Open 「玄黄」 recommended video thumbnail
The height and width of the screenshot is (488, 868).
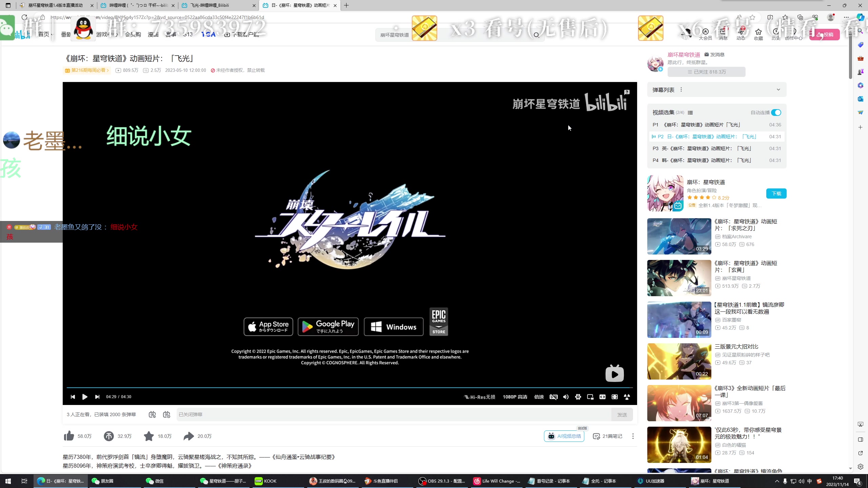click(679, 278)
